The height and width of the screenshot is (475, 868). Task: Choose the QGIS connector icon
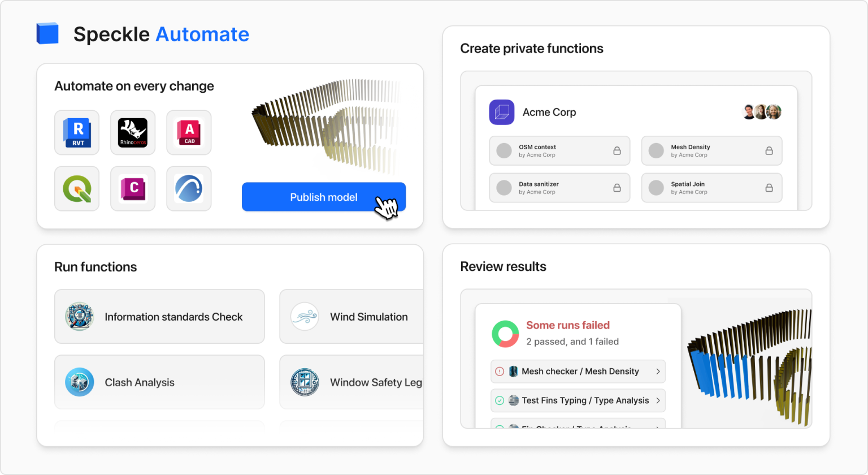pos(77,188)
